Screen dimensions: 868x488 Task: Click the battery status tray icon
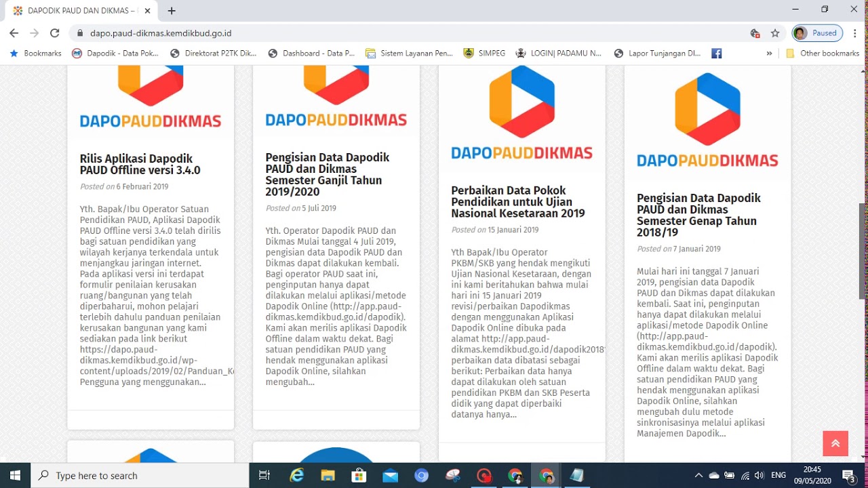click(730, 476)
